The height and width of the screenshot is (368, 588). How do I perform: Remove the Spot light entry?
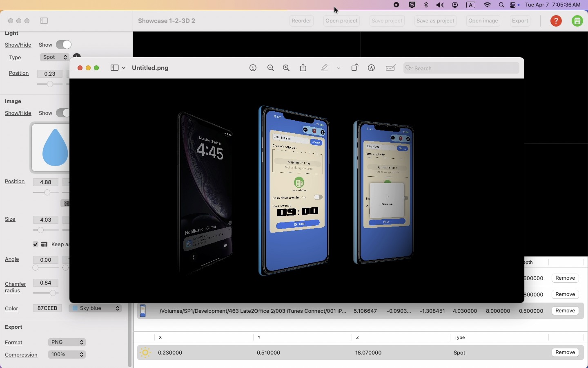coord(566,353)
